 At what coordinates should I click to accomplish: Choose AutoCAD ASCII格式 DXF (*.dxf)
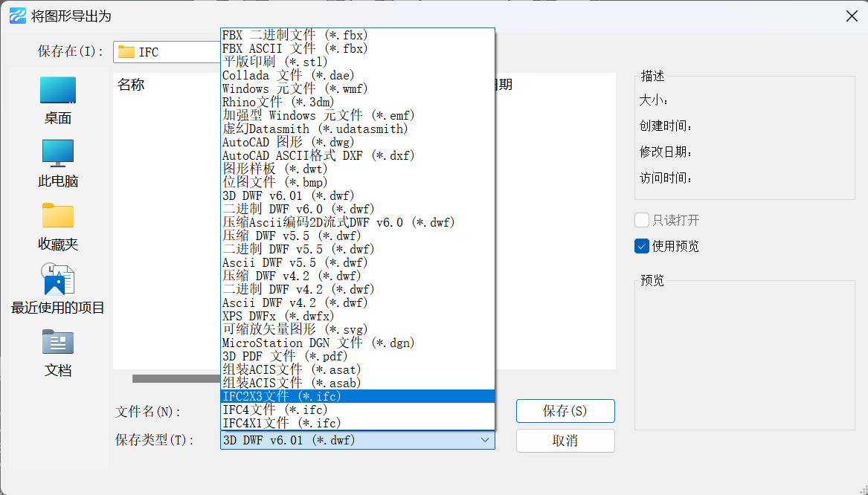coord(358,155)
